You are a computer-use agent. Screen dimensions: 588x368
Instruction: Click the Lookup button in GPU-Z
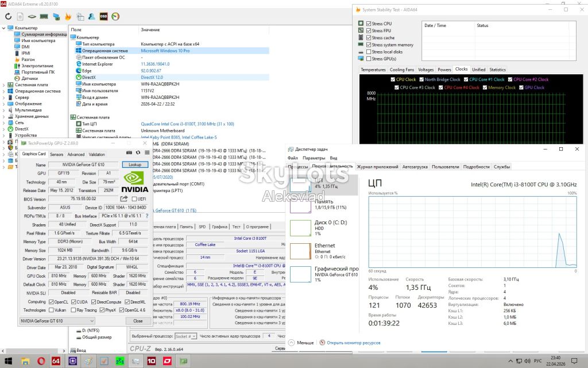tap(135, 164)
